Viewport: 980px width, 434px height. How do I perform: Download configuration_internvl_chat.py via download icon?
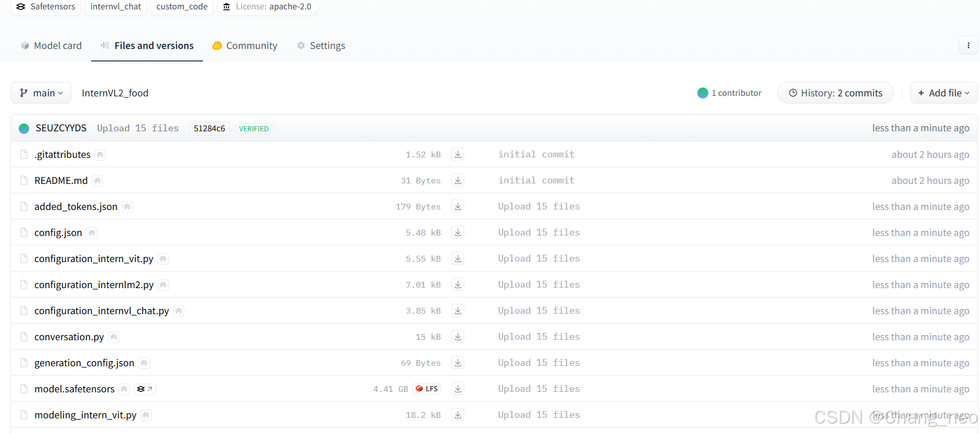point(458,311)
